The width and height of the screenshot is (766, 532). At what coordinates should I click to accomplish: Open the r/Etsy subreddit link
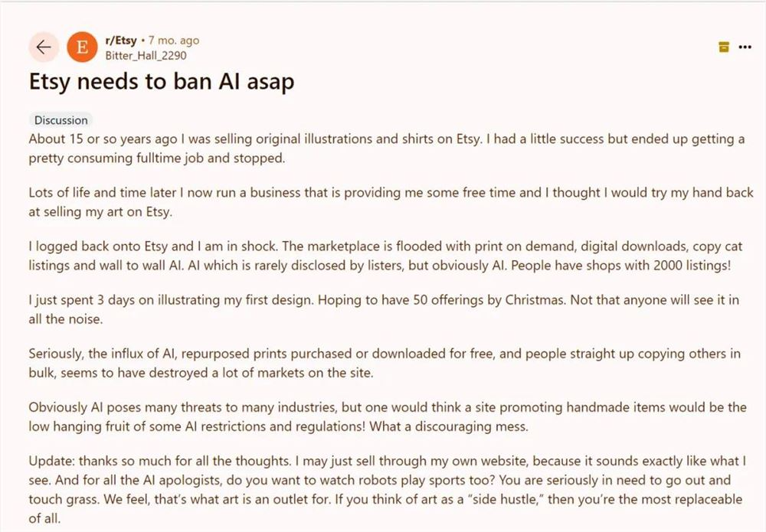click(x=121, y=41)
